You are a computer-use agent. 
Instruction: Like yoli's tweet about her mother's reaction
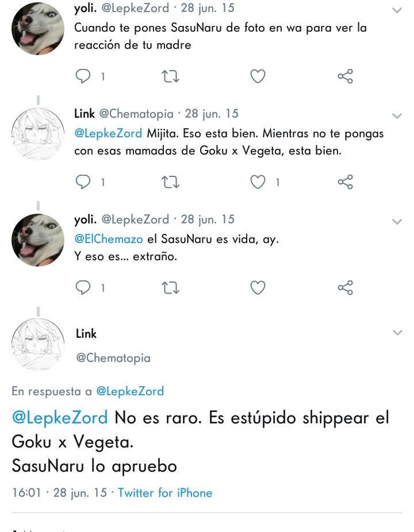(258, 76)
